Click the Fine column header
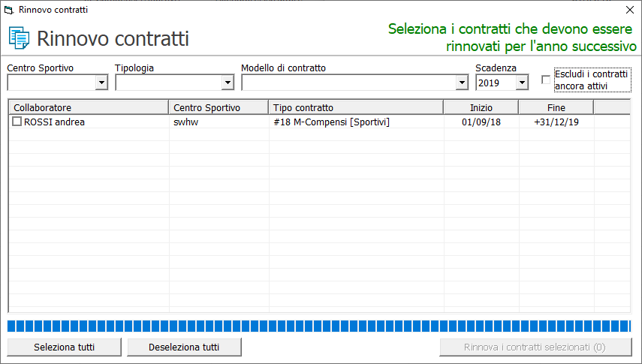The height and width of the screenshot is (364, 642). 556,107
